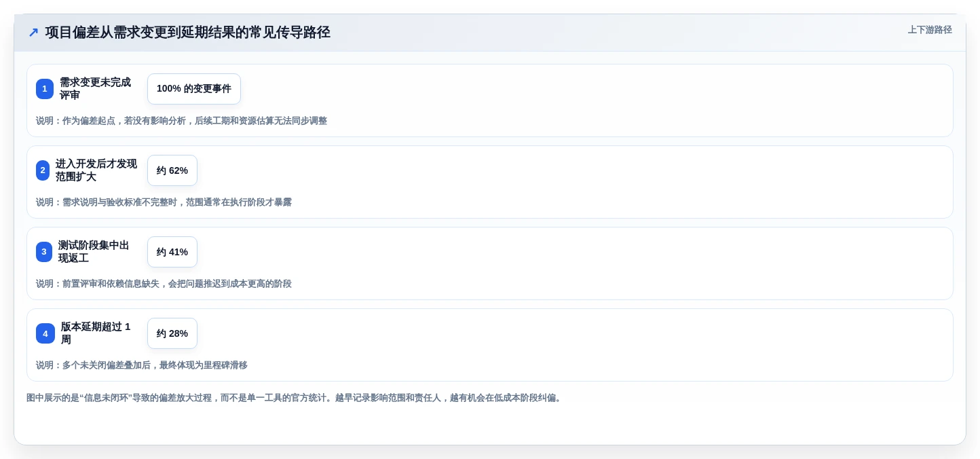Click the step 2 number badge

43,170
